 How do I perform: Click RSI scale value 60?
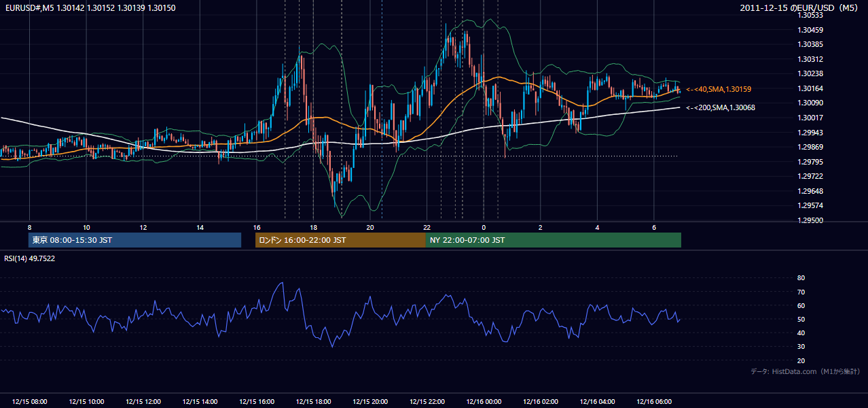click(x=801, y=305)
